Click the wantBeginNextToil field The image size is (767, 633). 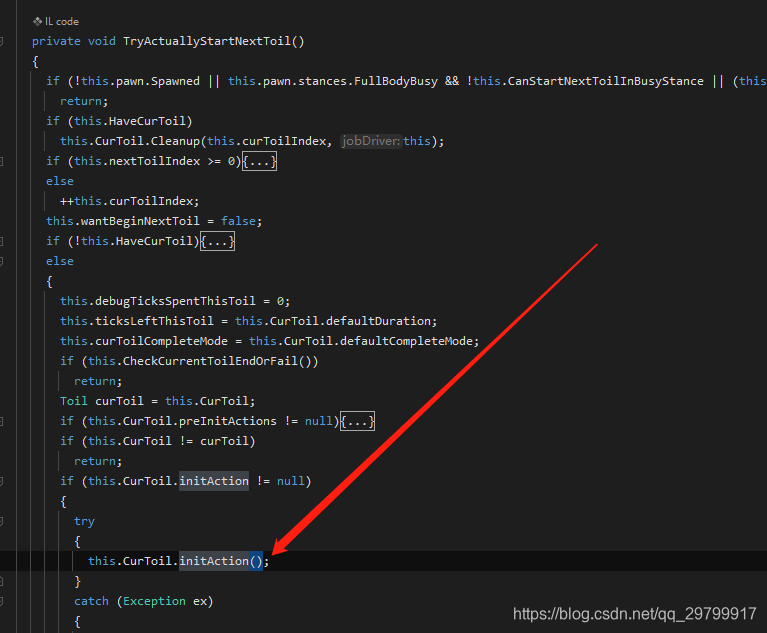tap(140, 221)
